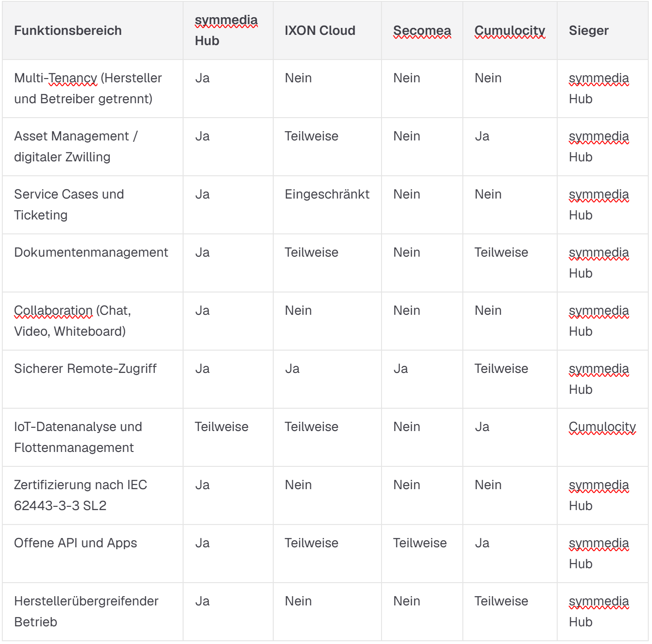Select the Offene API und Apps cell

point(92,553)
